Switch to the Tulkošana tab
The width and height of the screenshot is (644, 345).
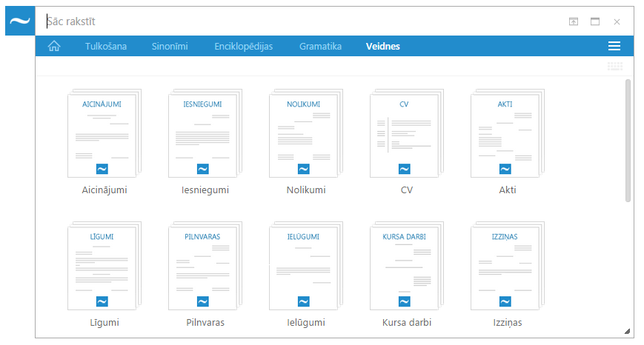(106, 47)
